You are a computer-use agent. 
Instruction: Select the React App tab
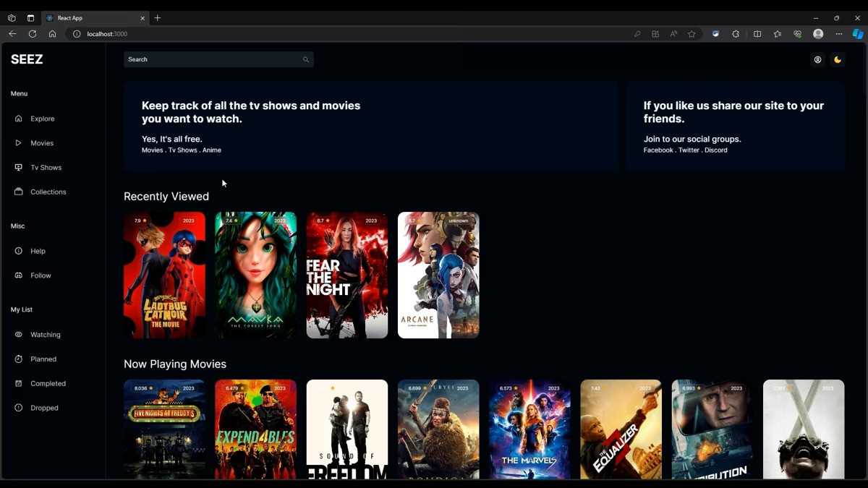click(95, 18)
